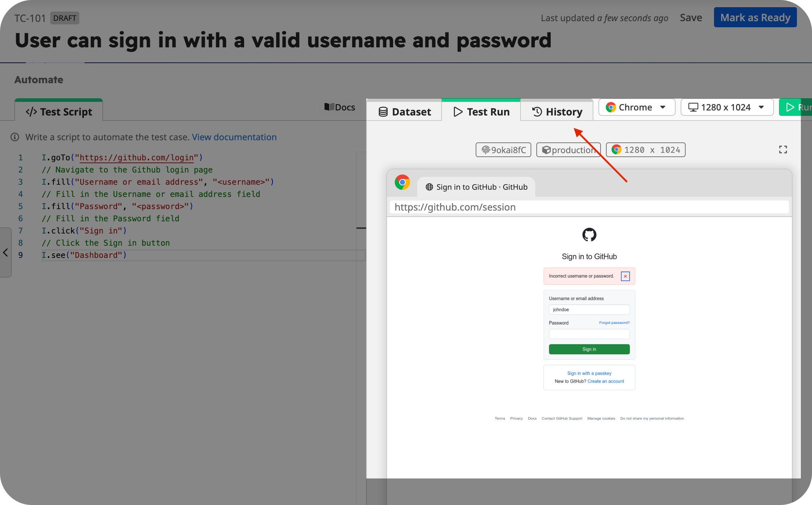The height and width of the screenshot is (505, 812).
Task: Click Sign in with a passkey link
Action: click(589, 373)
